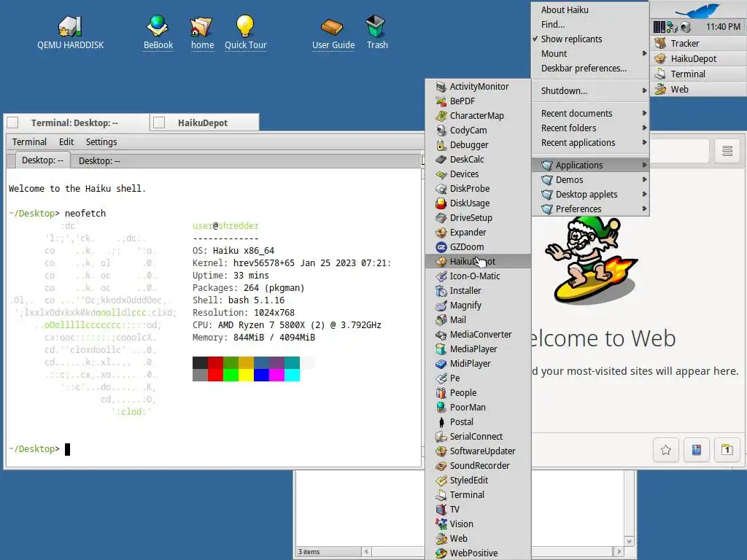Open Magnify from the Applications list
Viewport: 747px width, 560px height.
(x=478, y=306)
